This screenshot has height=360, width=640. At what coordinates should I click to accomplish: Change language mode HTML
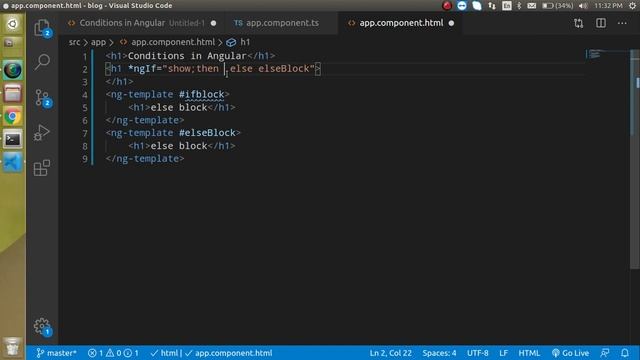(529, 353)
